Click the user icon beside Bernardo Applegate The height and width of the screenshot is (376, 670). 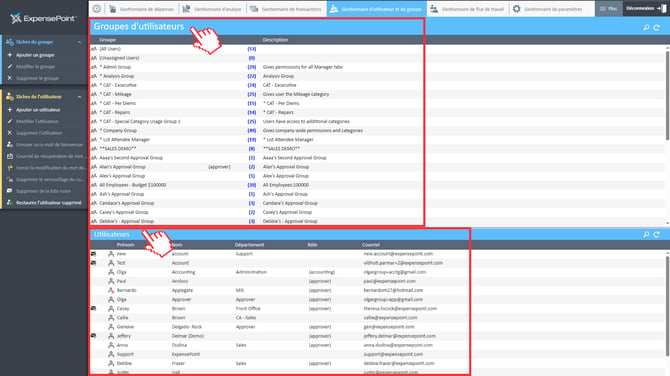[111, 290]
